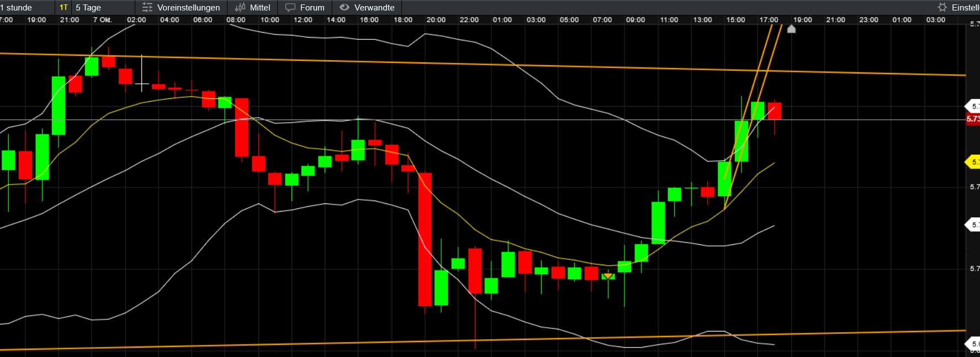
Task: Click the 12:00 time axis label
Action: [x=303, y=20]
